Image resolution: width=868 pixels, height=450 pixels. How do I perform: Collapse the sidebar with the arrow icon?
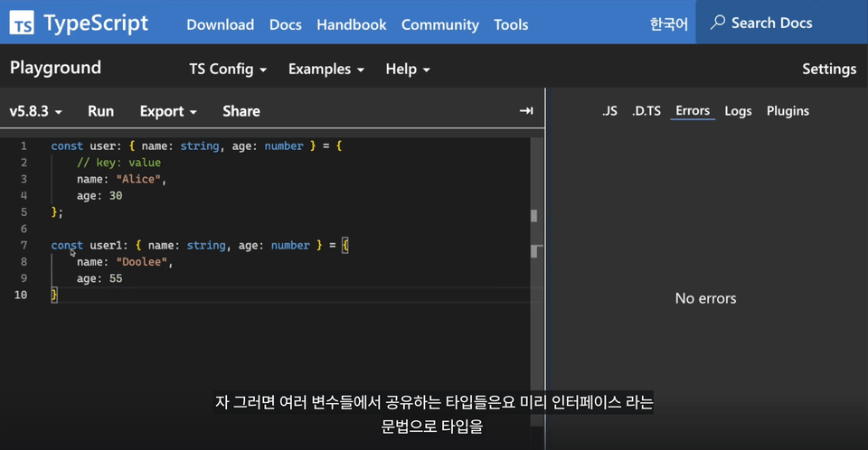526,111
